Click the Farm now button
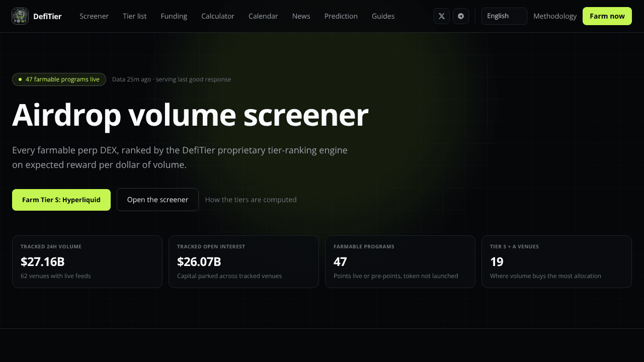 tap(607, 16)
